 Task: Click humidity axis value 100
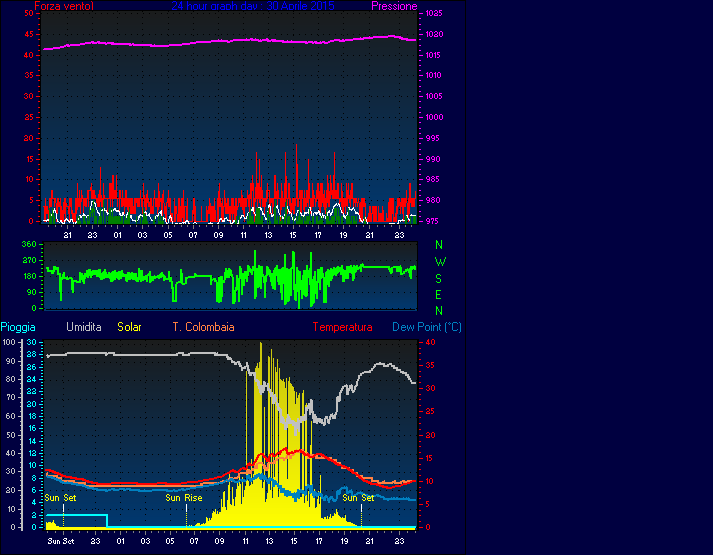click(x=10, y=342)
